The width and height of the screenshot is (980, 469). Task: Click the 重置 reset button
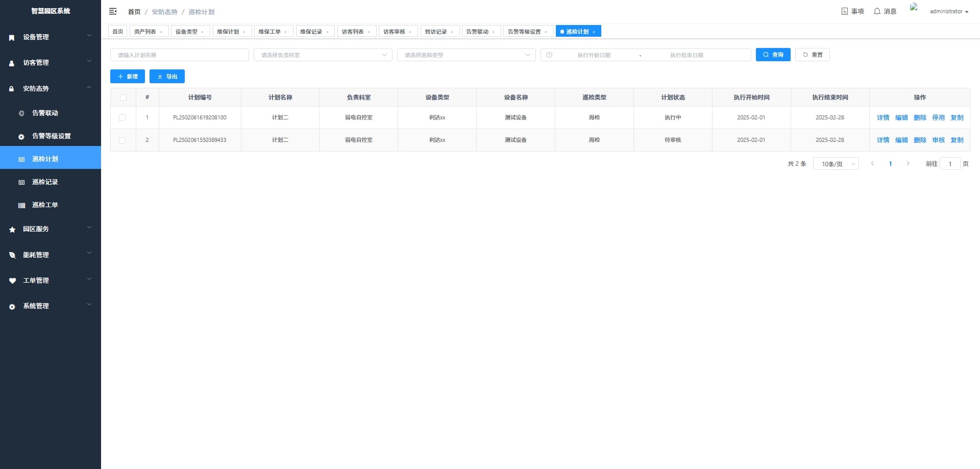coord(813,55)
